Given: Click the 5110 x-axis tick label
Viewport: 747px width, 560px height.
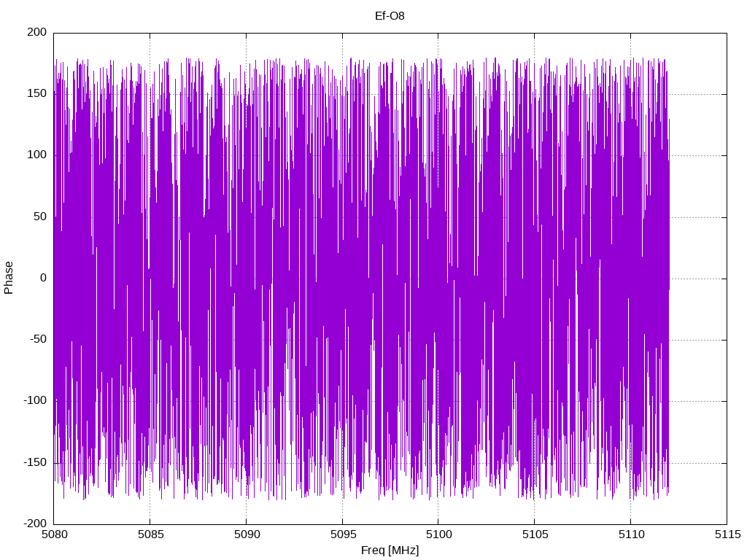Looking at the screenshot, I should [631, 534].
